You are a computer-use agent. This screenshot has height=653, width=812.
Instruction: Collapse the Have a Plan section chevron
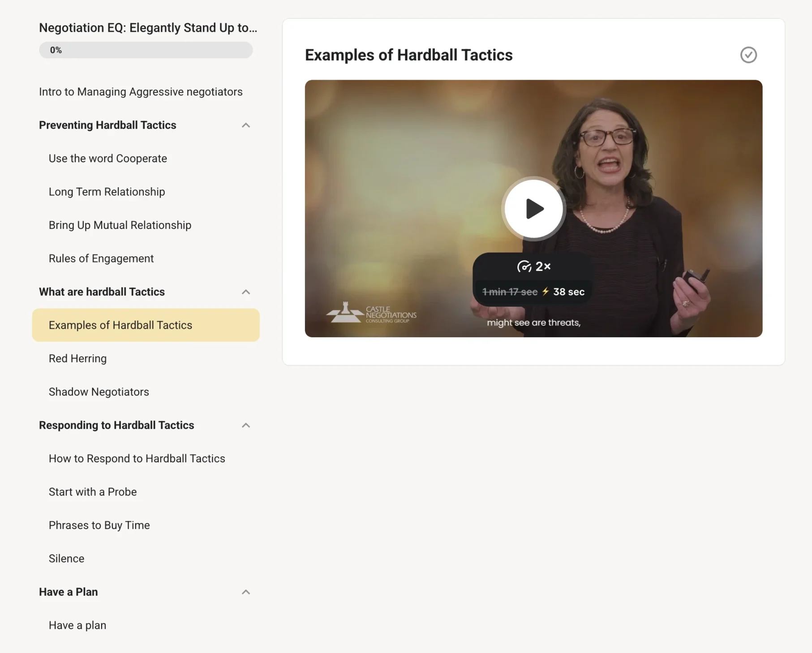pyautogui.click(x=246, y=592)
